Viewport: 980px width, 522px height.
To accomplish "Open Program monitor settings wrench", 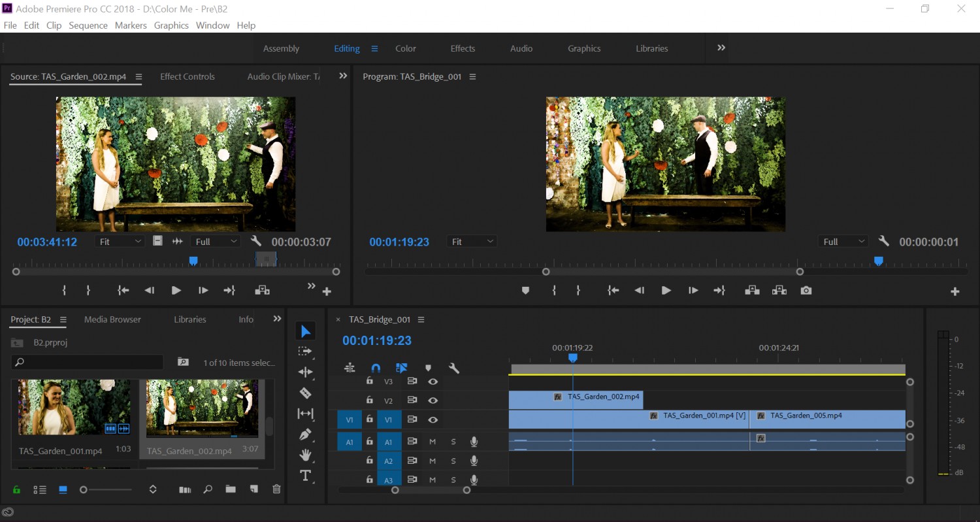I will 884,241.
